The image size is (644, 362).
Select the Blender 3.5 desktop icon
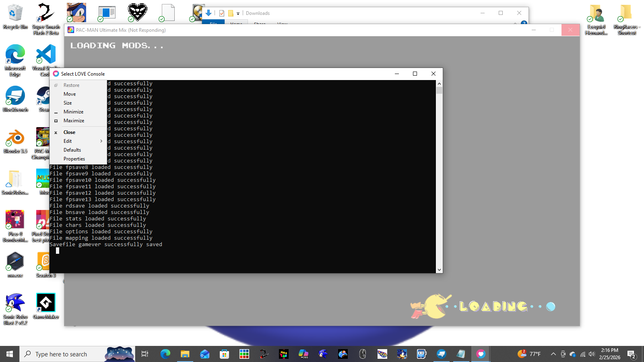coord(15,141)
